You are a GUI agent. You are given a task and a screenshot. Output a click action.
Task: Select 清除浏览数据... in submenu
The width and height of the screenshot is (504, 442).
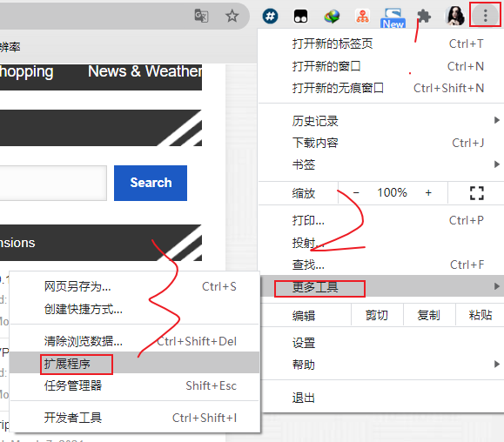point(135,341)
